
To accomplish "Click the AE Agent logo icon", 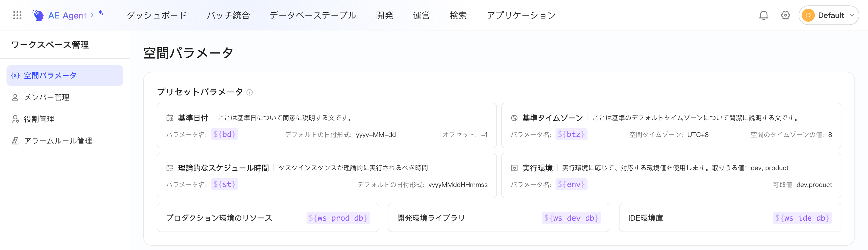I will coord(38,15).
